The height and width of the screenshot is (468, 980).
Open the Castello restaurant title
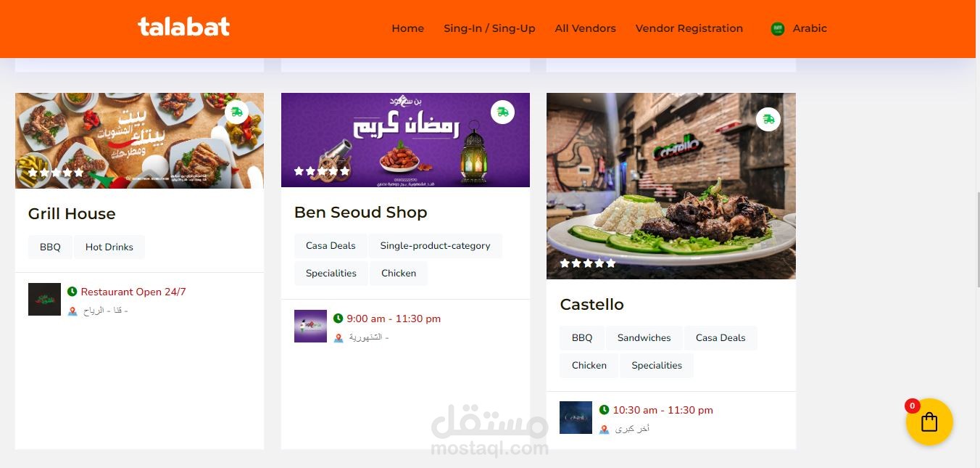click(x=591, y=305)
